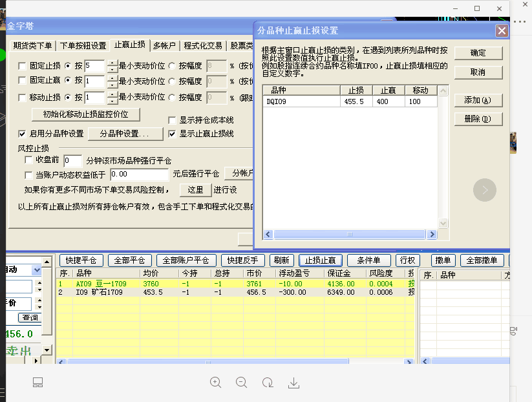Switch to the 多帐户 tab

[165, 45]
